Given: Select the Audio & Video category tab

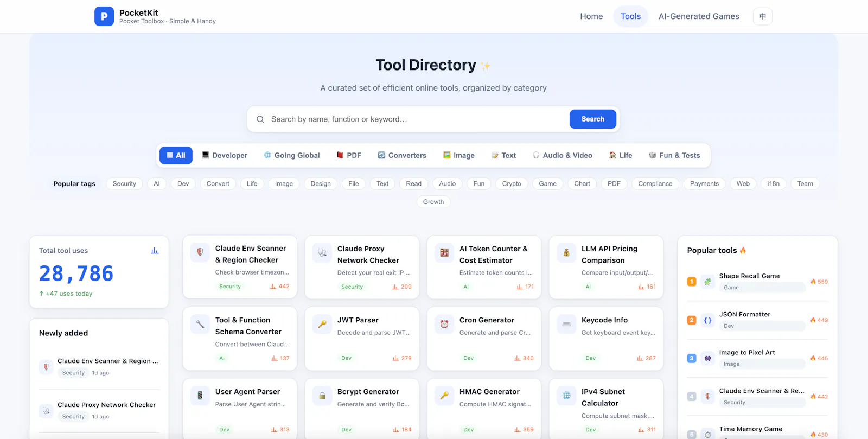Looking at the screenshot, I should pos(563,155).
